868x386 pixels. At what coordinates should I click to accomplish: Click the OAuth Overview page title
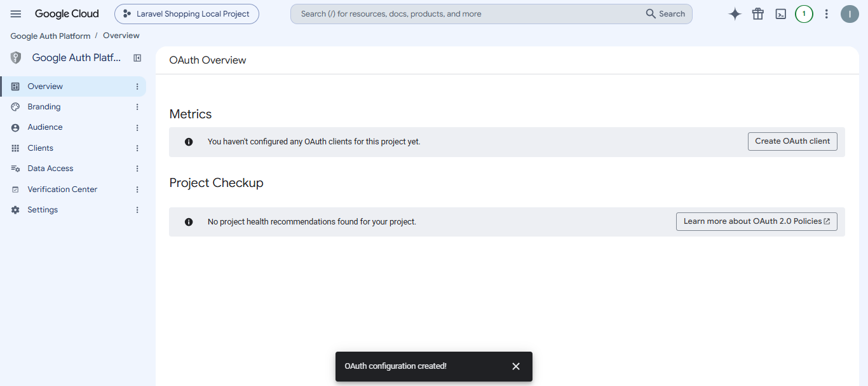208,60
